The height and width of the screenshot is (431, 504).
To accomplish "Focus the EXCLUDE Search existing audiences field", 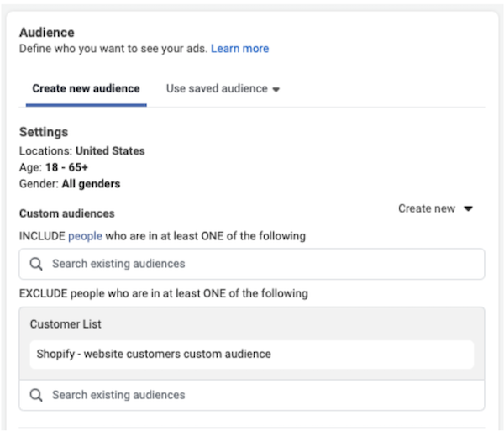I will 252,394.
